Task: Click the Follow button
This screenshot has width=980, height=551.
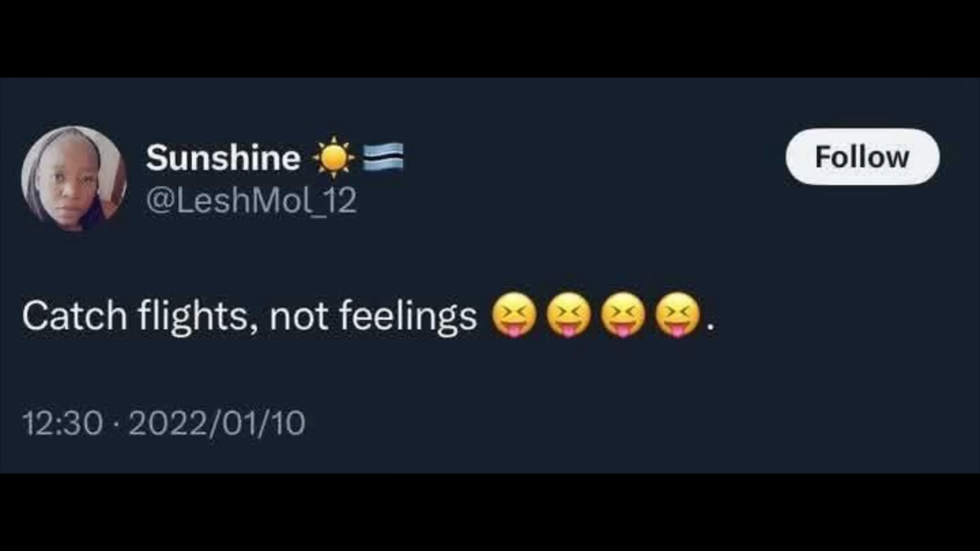Action: [x=862, y=157]
